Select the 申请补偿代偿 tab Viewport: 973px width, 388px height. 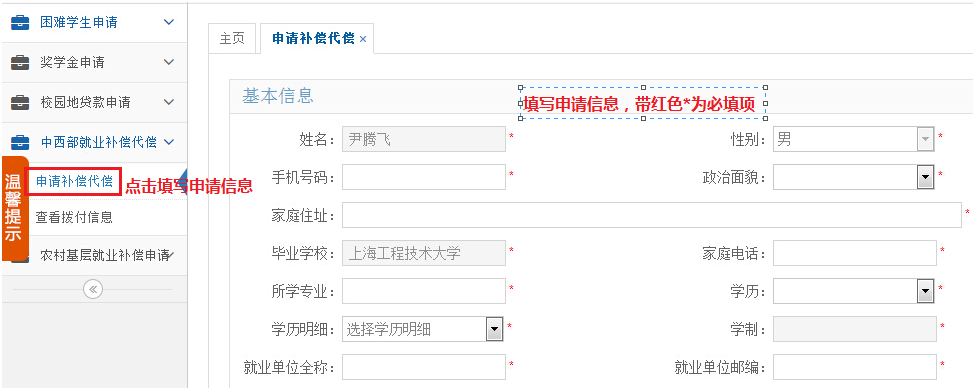(313, 38)
